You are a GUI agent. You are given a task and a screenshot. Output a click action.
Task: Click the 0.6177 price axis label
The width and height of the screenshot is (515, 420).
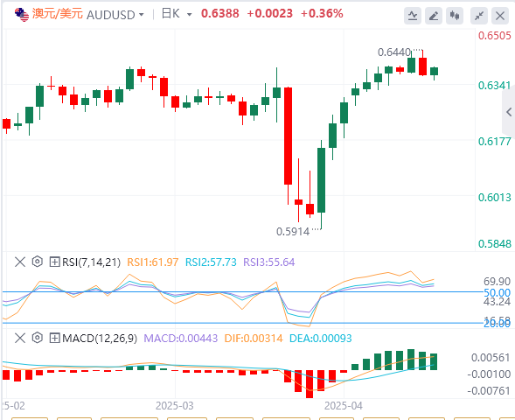(x=495, y=142)
